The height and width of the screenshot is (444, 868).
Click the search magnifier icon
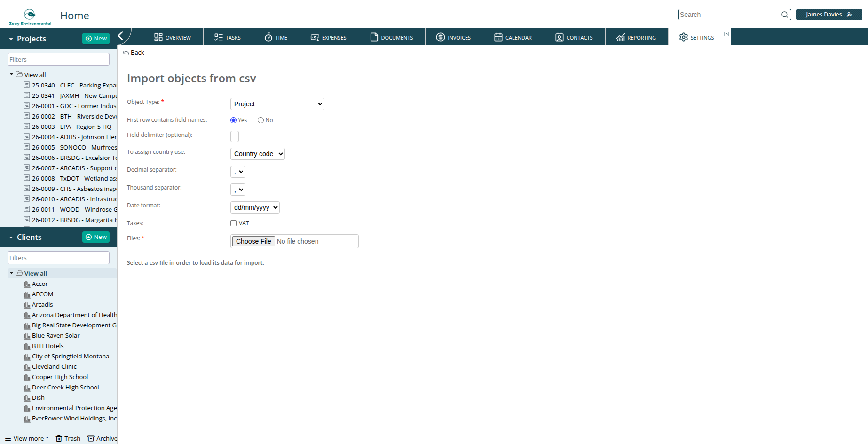point(785,15)
